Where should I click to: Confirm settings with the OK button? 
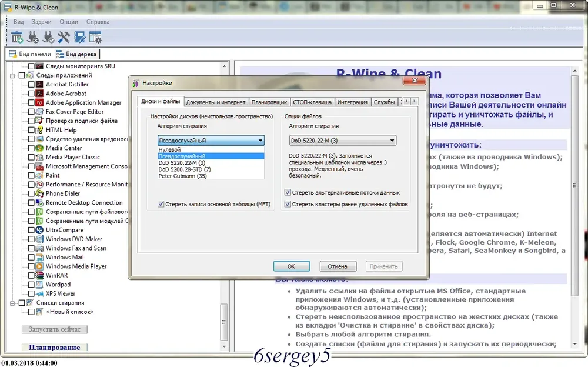(292, 266)
